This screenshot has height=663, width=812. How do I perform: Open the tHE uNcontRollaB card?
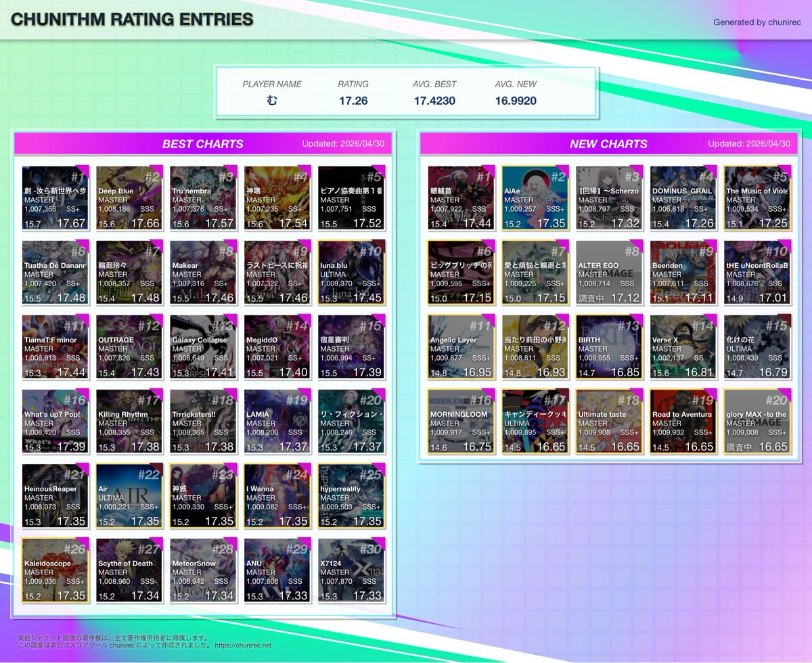tap(757, 272)
